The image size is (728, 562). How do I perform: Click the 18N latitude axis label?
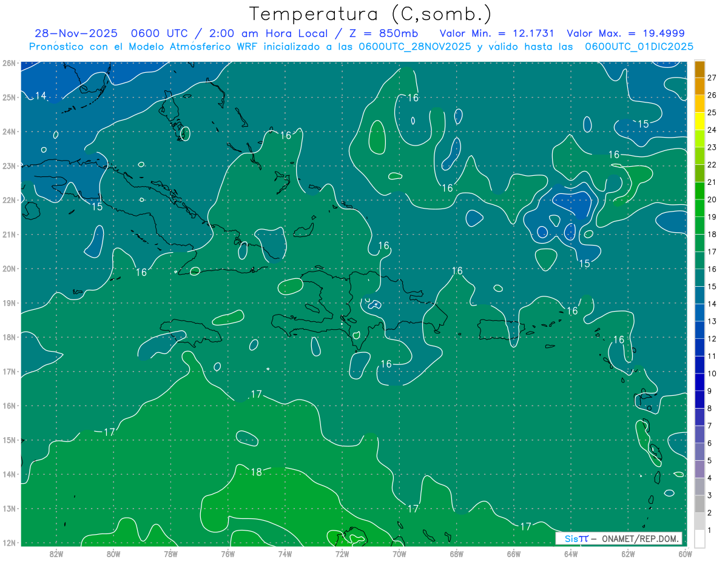tap(8, 337)
